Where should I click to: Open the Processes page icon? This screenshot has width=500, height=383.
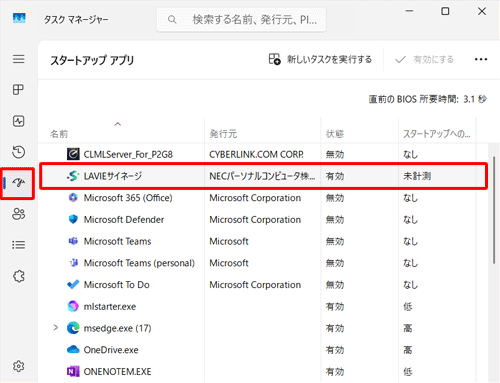click(18, 89)
